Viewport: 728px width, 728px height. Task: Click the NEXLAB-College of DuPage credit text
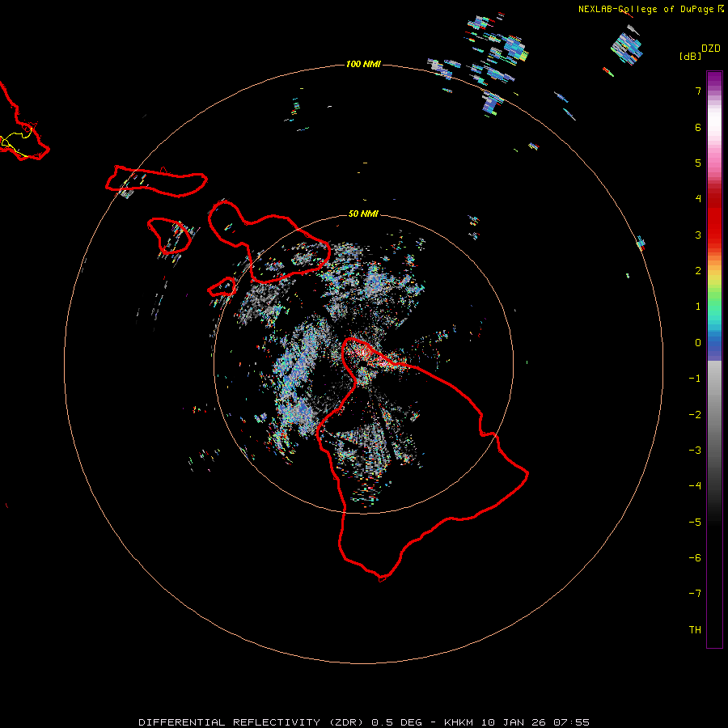[645, 9]
